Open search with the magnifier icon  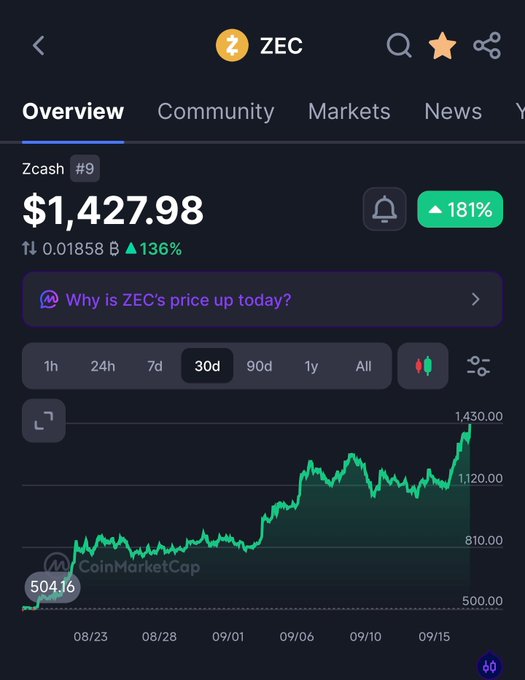[x=399, y=45]
